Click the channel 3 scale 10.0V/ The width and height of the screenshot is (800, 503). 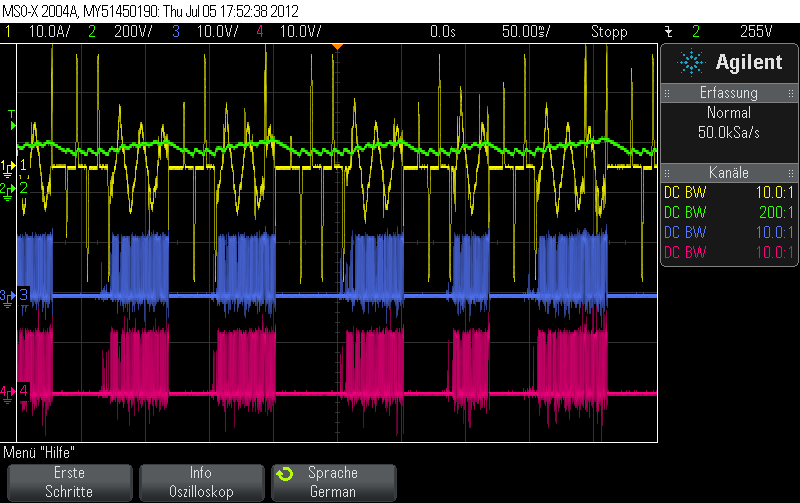[218, 32]
